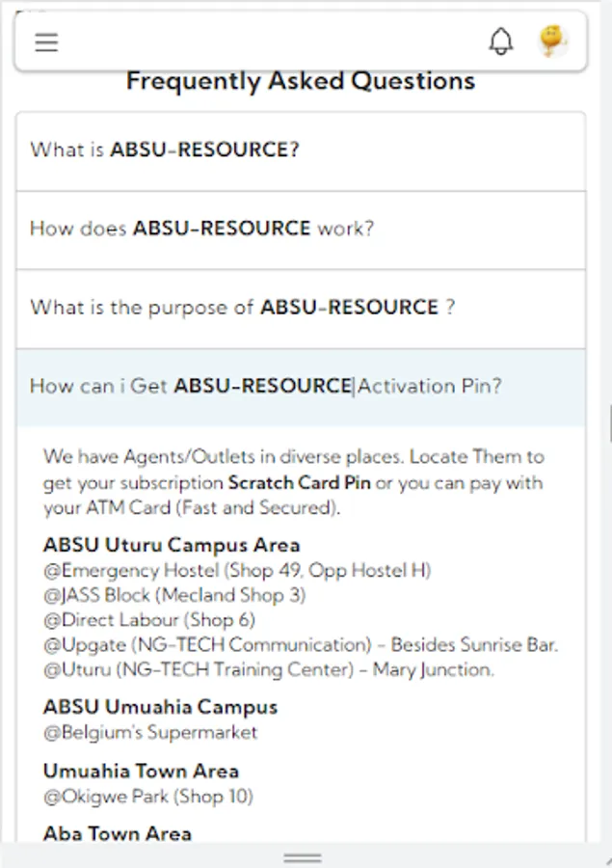Click the notification bell icon
Image resolution: width=612 pixels, height=868 pixels.
501,41
